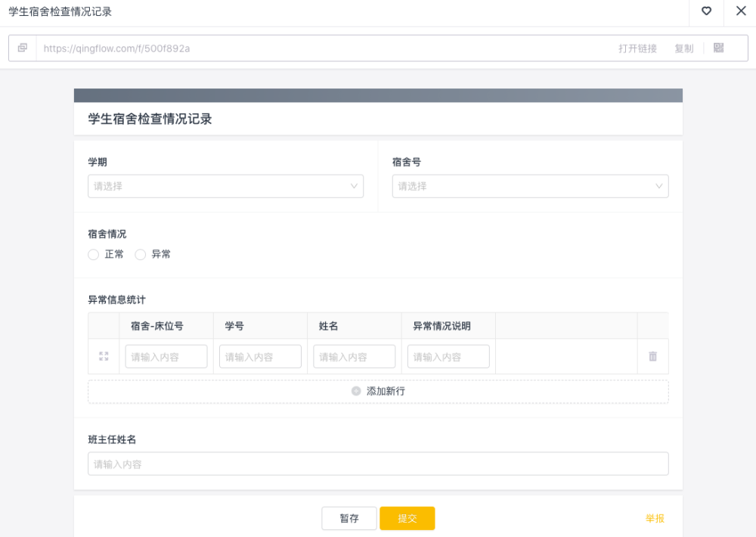Select the 正常 radio option
This screenshot has height=537, width=756.
pos(94,255)
